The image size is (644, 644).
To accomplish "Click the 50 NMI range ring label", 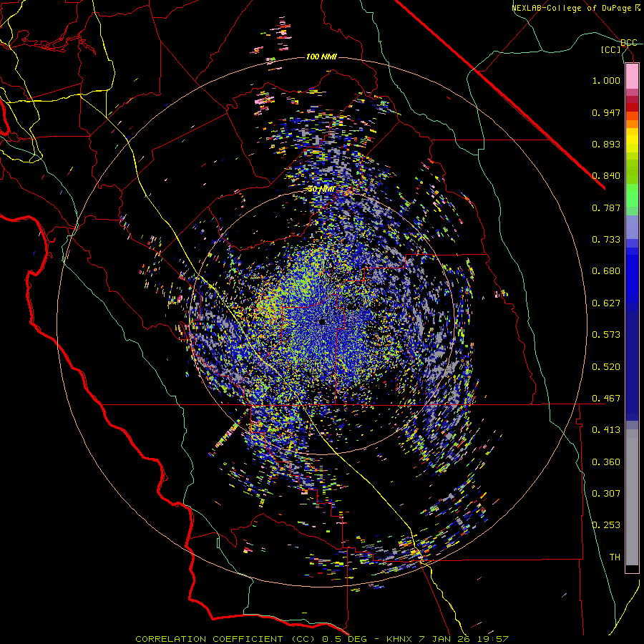I will [321, 190].
